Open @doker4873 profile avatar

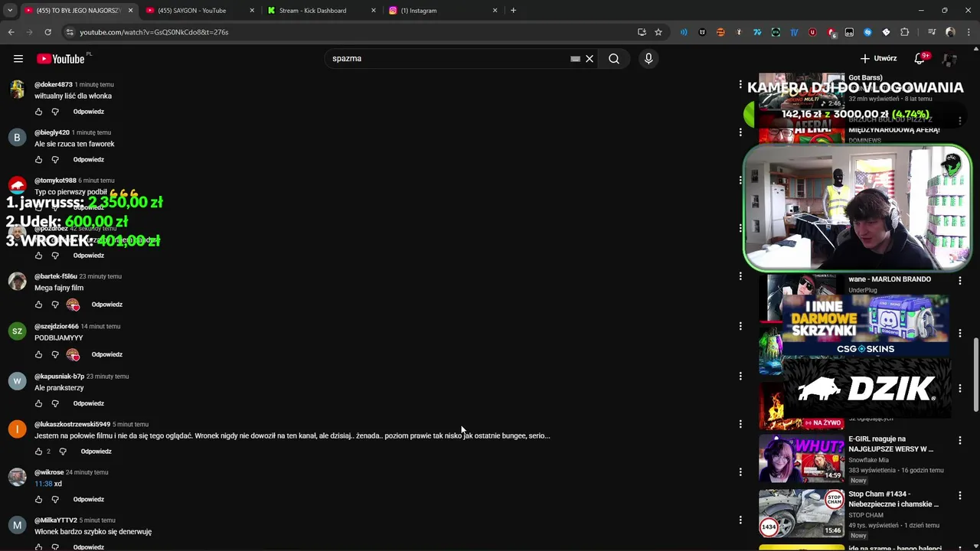point(17,89)
